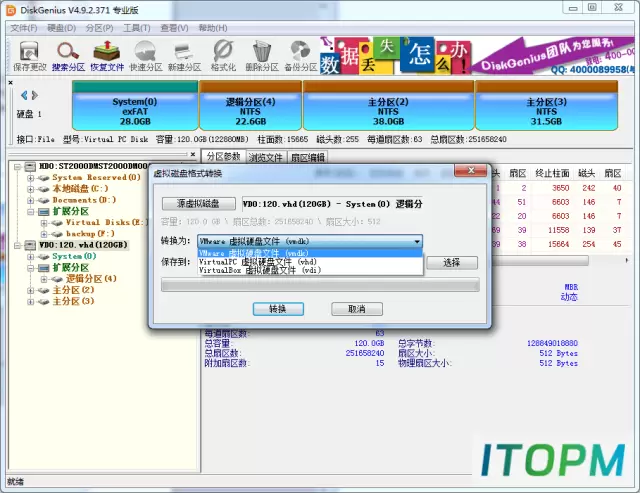Click the Select (选择) save path button
Screen dimensions: 640x493
452,262
